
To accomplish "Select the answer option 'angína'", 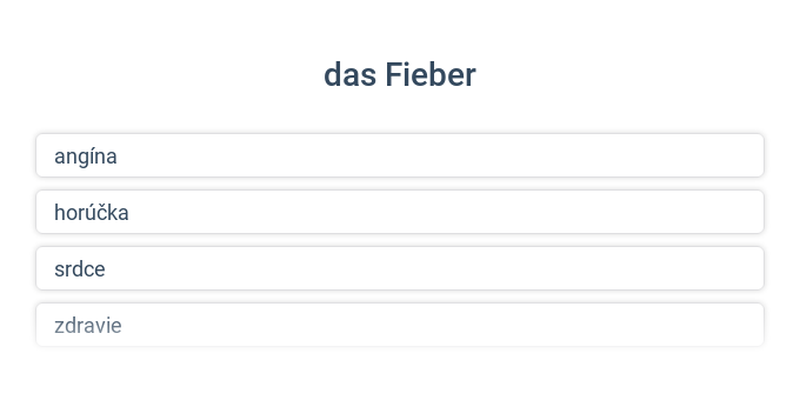I will [400, 156].
